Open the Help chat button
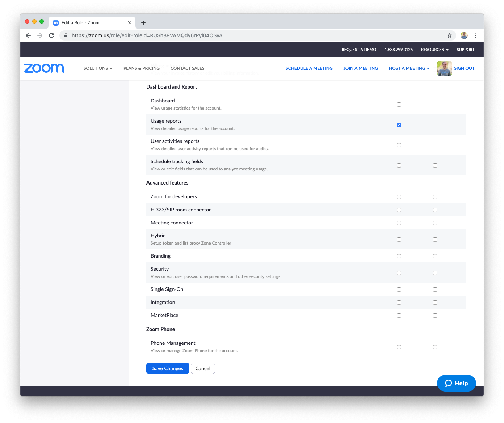Viewport: 504px width, 423px height. [457, 383]
